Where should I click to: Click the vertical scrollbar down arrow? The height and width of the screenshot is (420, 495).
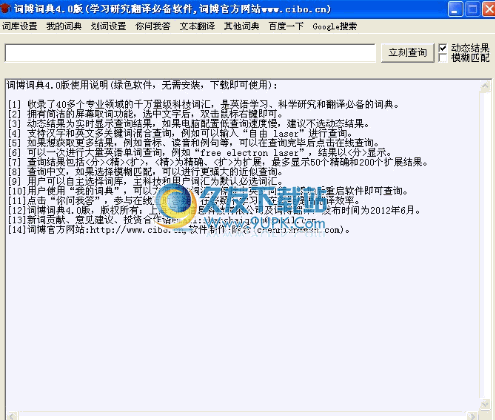(x=485, y=404)
